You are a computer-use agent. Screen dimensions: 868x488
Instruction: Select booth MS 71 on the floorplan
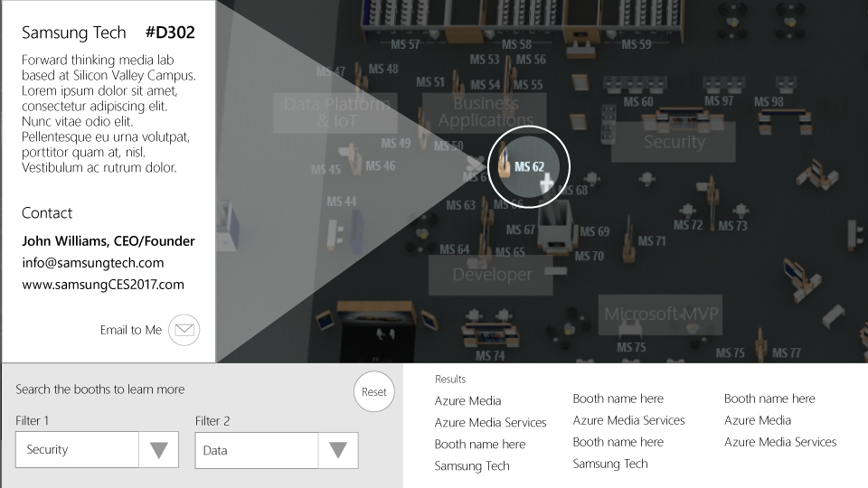point(652,241)
